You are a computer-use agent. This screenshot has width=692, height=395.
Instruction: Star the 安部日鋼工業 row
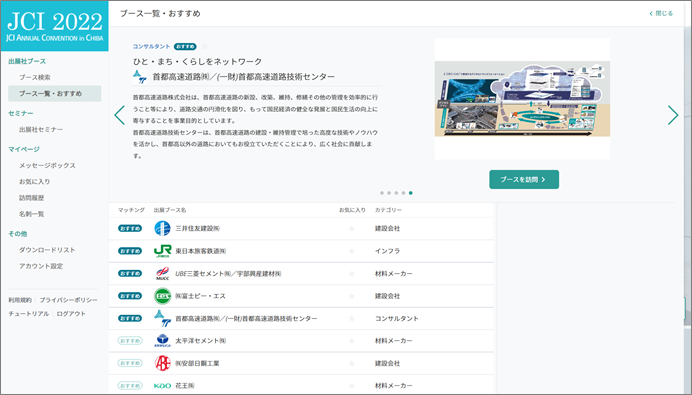[x=352, y=363]
